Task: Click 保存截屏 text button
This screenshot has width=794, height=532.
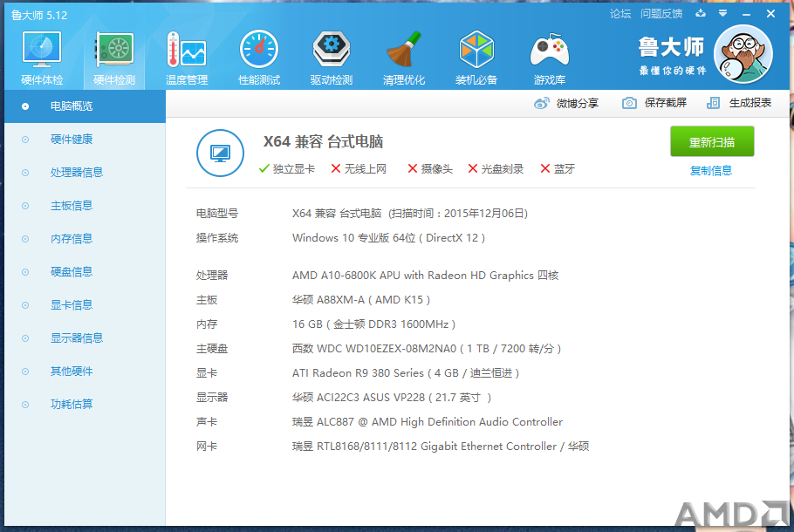Action: (x=666, y=103)
